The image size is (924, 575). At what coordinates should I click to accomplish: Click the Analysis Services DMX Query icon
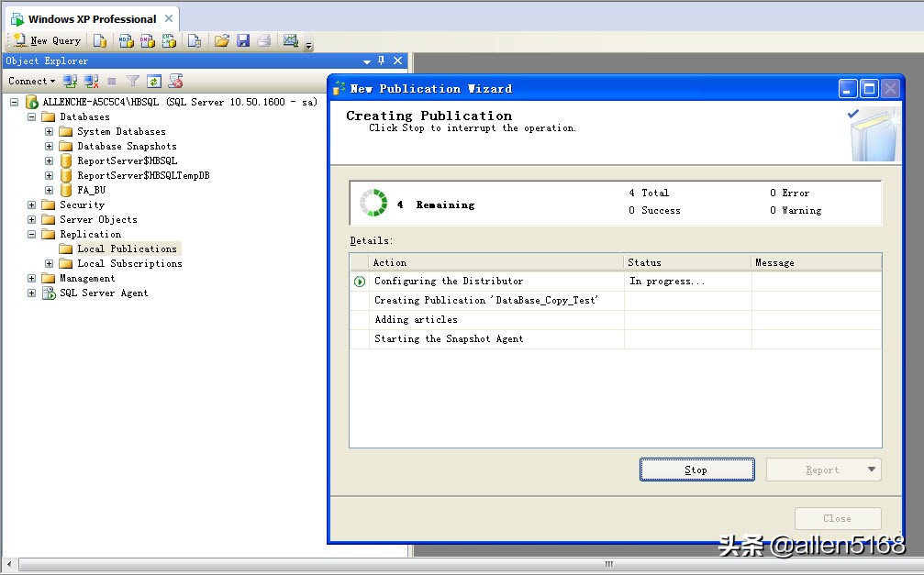tap(148, 40)
